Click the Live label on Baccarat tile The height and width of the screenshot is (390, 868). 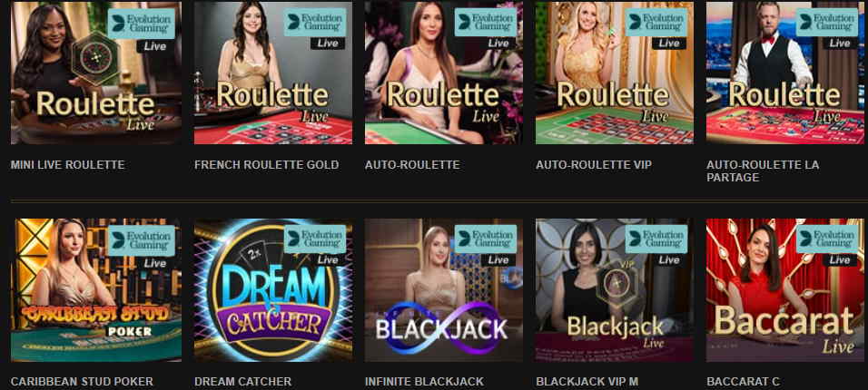(840, 260)
